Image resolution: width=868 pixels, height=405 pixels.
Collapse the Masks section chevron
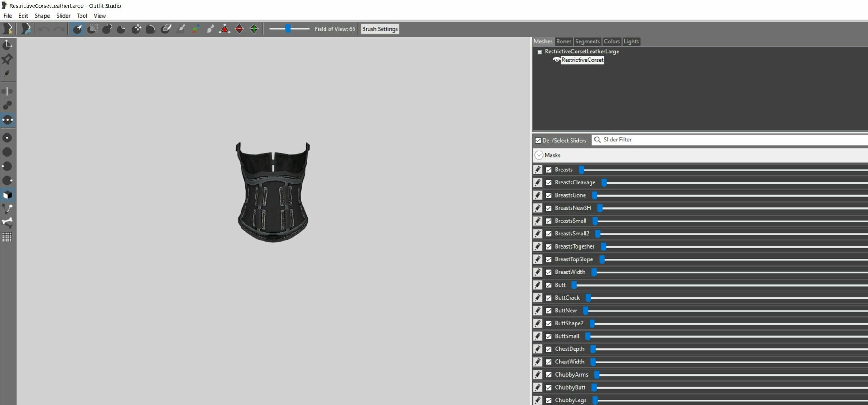click(x=539, y=155)
